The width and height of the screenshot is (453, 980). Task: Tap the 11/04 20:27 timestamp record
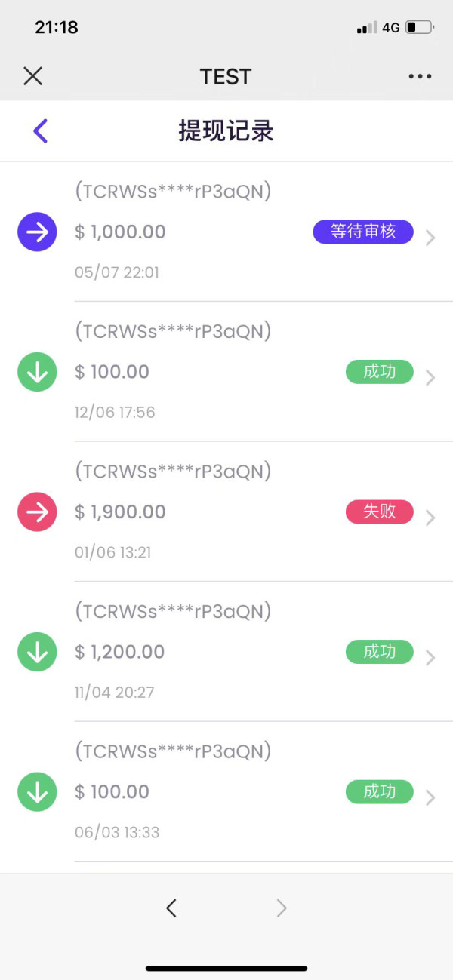(x=115, y=692)
